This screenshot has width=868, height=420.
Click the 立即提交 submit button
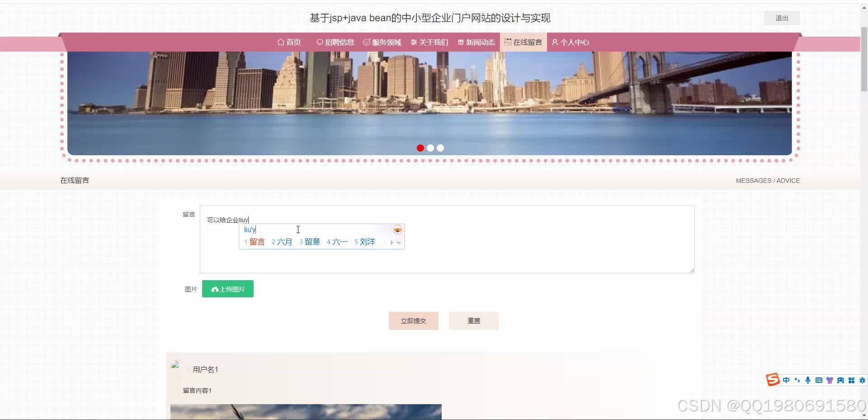point(413,320)
